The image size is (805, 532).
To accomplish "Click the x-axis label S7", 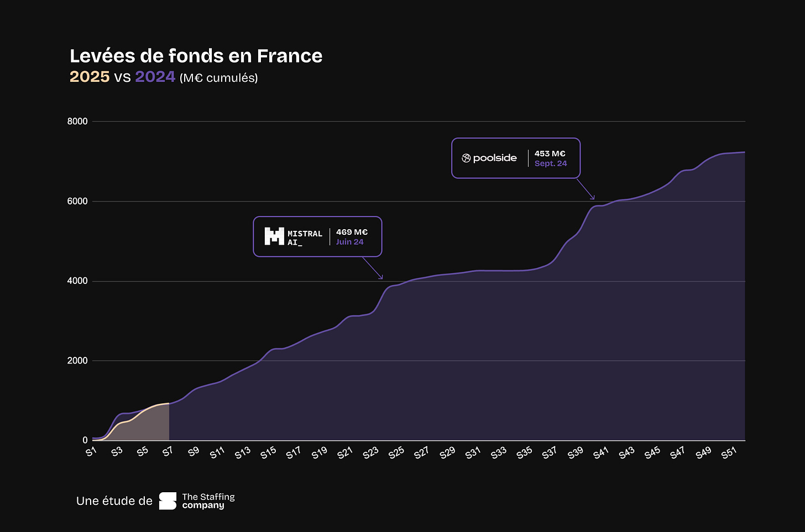I will pos(168,451).
